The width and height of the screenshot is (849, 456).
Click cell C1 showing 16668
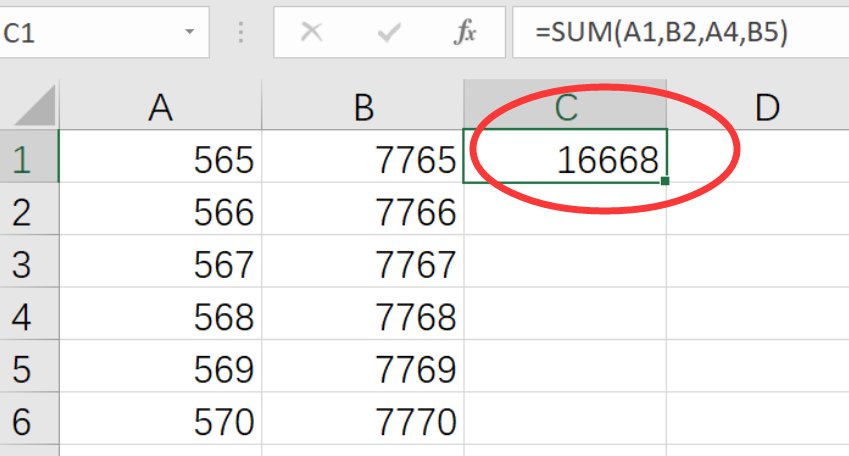coord(565,157)
